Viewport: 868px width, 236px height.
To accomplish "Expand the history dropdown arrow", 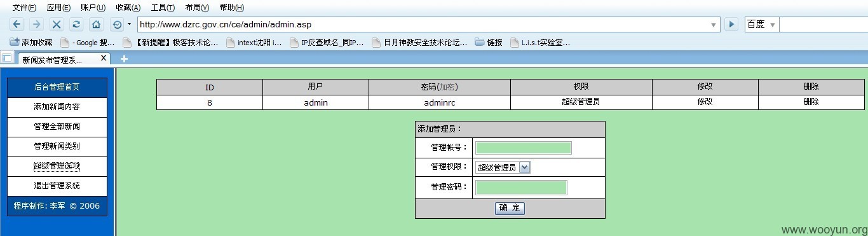I will pyautogui.click(x=129, y=24).
